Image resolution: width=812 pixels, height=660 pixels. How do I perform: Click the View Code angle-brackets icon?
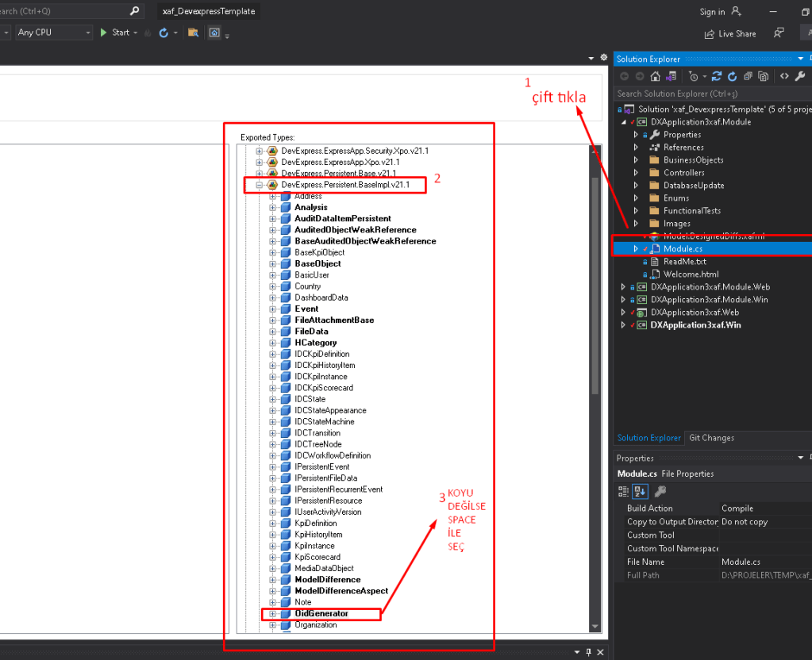(x=784, y=76)
